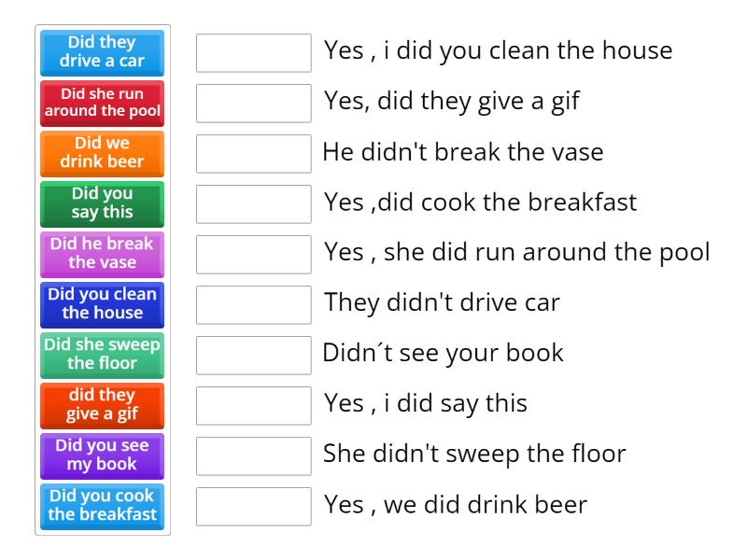Click the 'Did you clean the house' tile
Viewport: 747px width, 560px height.
pos(102,305)
